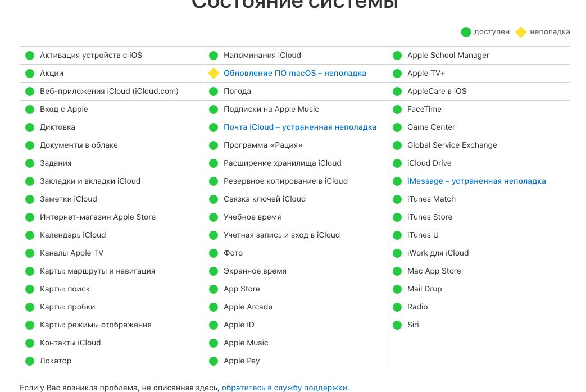
Task: Click the green dot beside Напоминания iCloud
Action: 213,55
